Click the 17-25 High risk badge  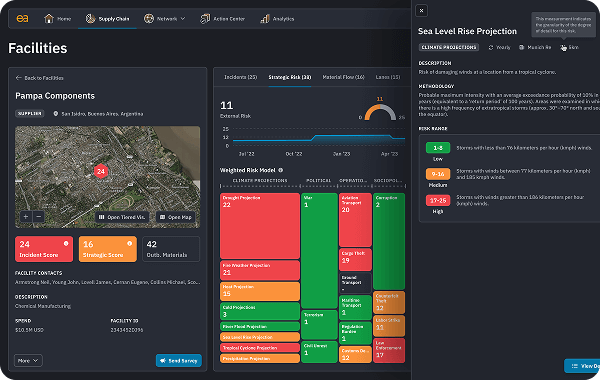tap(438, 200)
